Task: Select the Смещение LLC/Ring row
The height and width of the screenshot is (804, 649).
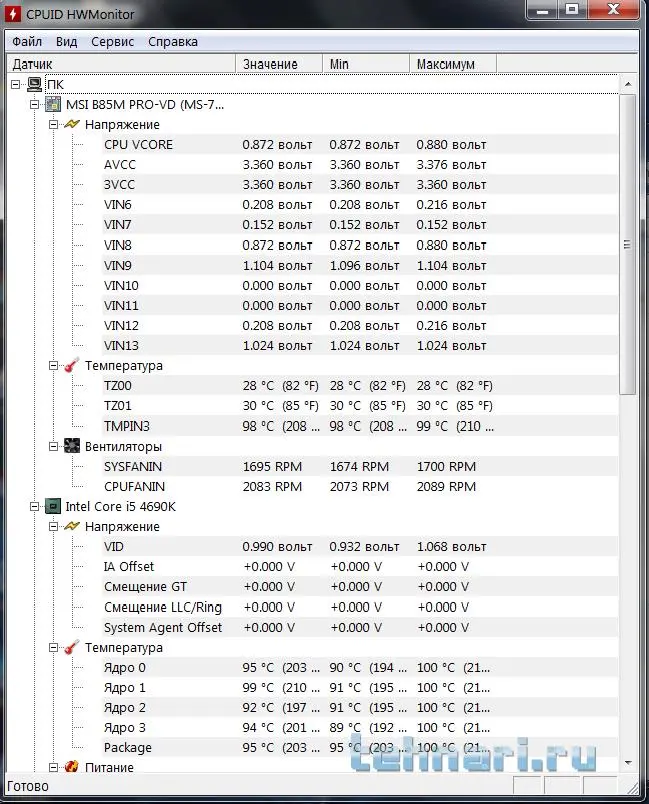Action: click(359, 607)
